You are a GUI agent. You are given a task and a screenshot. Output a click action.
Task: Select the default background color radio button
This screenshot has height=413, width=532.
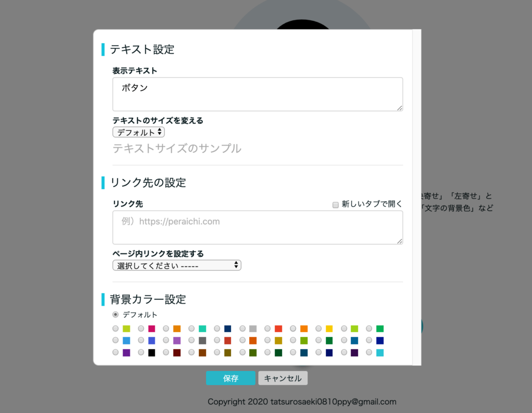[x=115, y=315]
